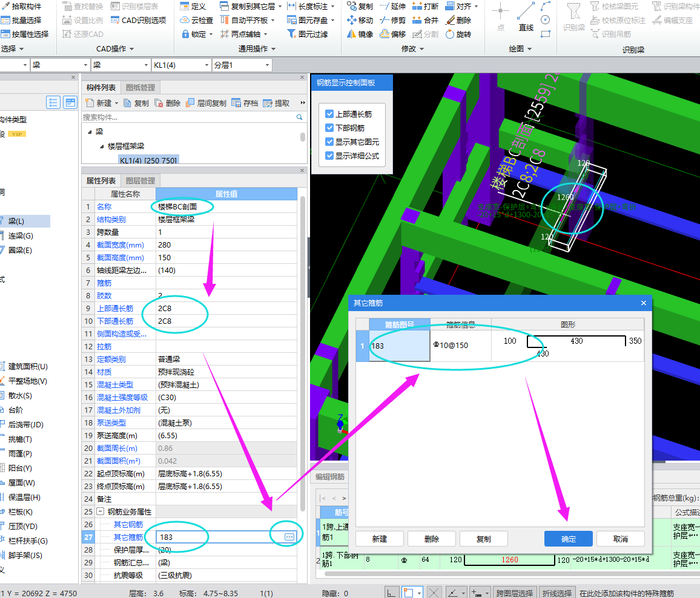Open the 新建 dropdown in component list
Viewport: 700px width, 598px height.
(x=116, y=103)
